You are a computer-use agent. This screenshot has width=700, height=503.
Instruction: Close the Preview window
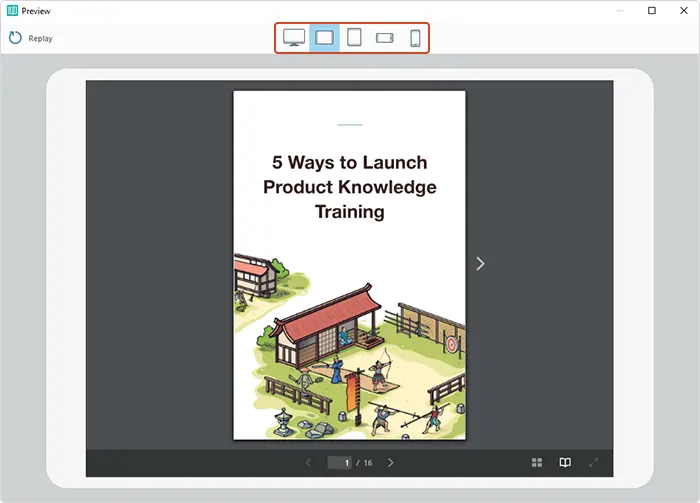click(x=683, y=11)
